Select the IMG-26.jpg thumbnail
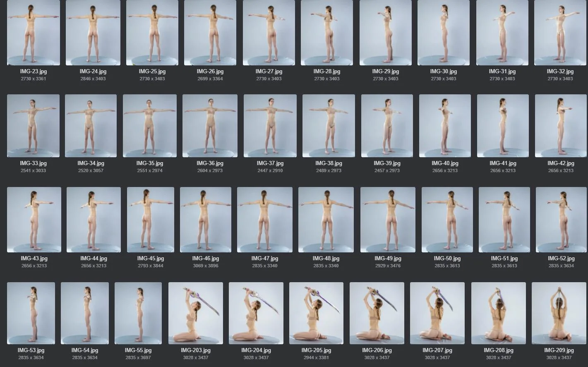 (211, 33)
